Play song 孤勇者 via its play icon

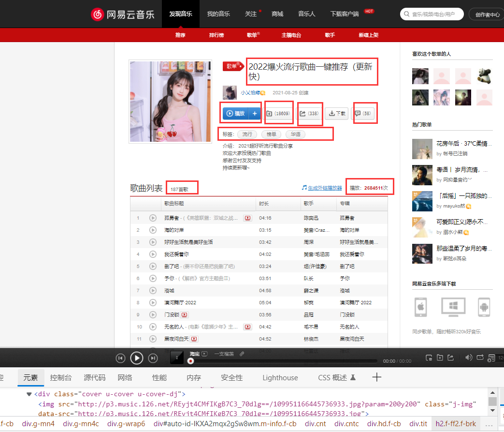[153, 218]
